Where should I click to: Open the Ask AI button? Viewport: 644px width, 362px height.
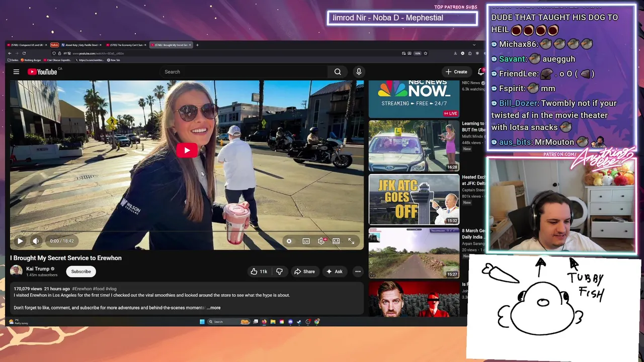(x=335, y=271)
